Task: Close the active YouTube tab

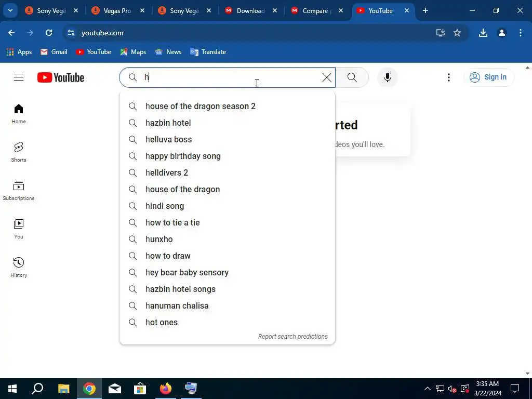Action: click(x=406, y=10)
